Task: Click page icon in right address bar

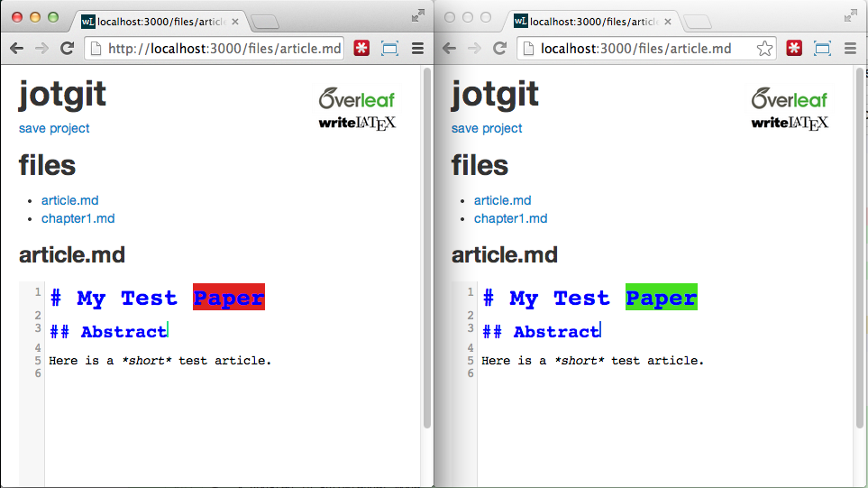Action: coord(529,49)
